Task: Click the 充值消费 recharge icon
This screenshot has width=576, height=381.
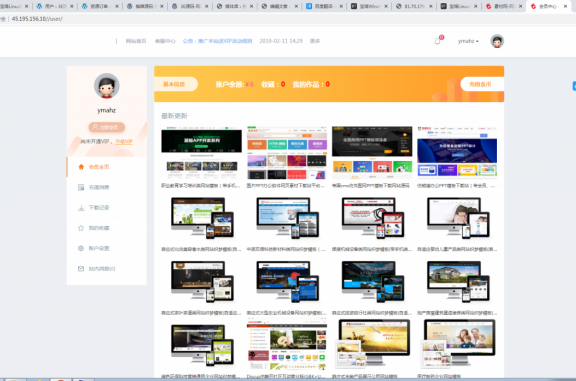Action: click(x=81, y=187)
